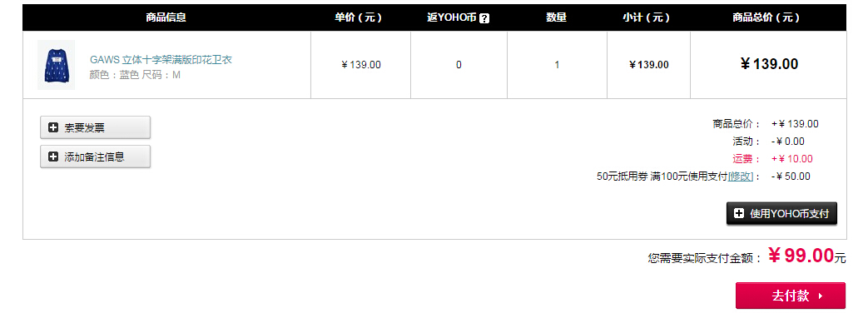The image size is (868, 328).
Task: Click the plus icon on 添加备注信息
Action: point(53,157)
